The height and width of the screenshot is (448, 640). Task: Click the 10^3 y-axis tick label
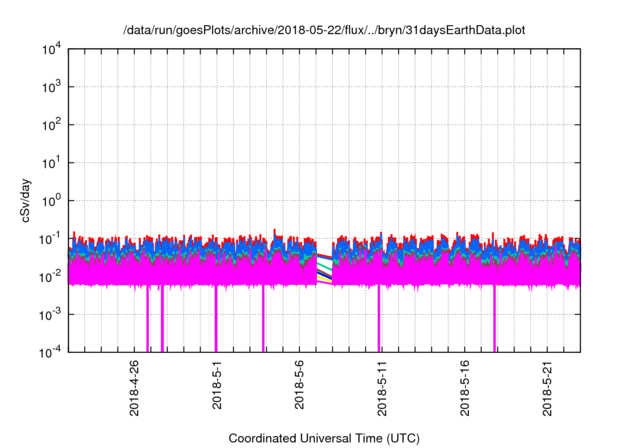(x=51, y=87)
